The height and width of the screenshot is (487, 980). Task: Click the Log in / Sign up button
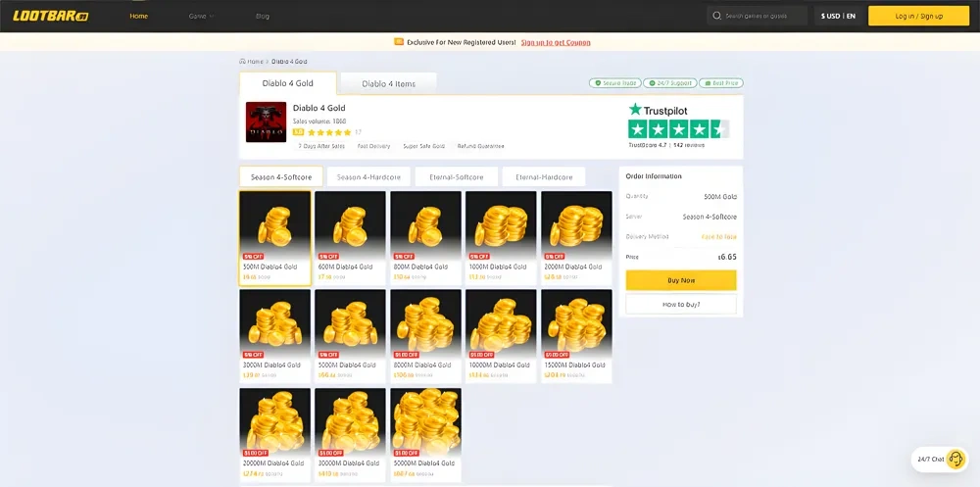coord(919,17)
